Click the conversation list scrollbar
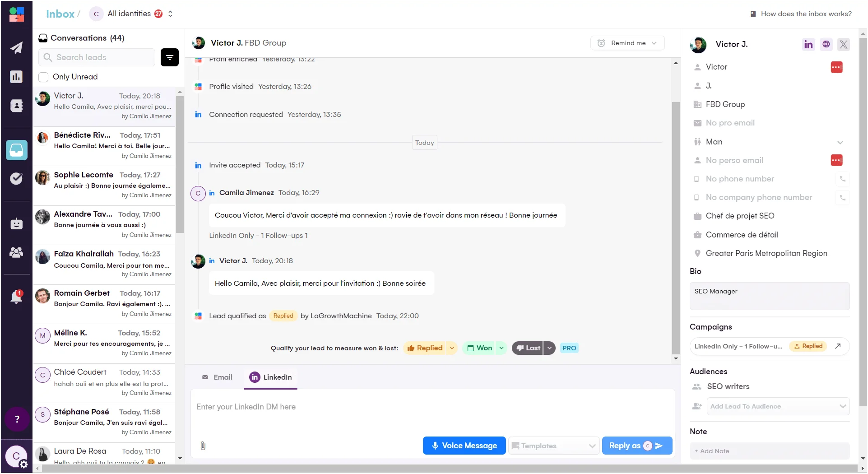Image resolution: width=868 pixels, height=474 pixels. 180,165
